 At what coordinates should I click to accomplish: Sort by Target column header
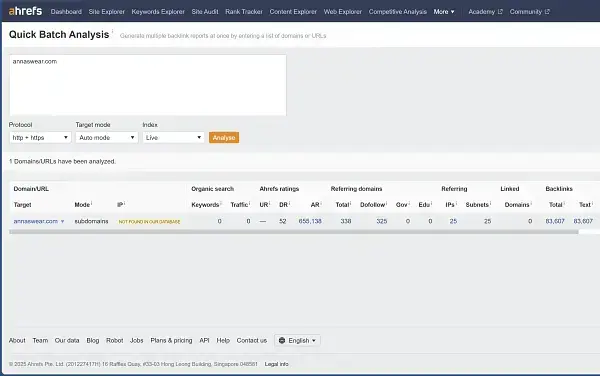click(x=23, y=205)
